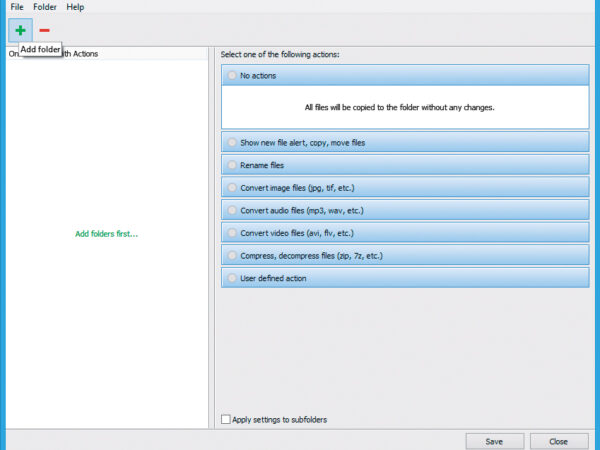
Task: Select the No actions radio button
Action: (x=233, y=75)
